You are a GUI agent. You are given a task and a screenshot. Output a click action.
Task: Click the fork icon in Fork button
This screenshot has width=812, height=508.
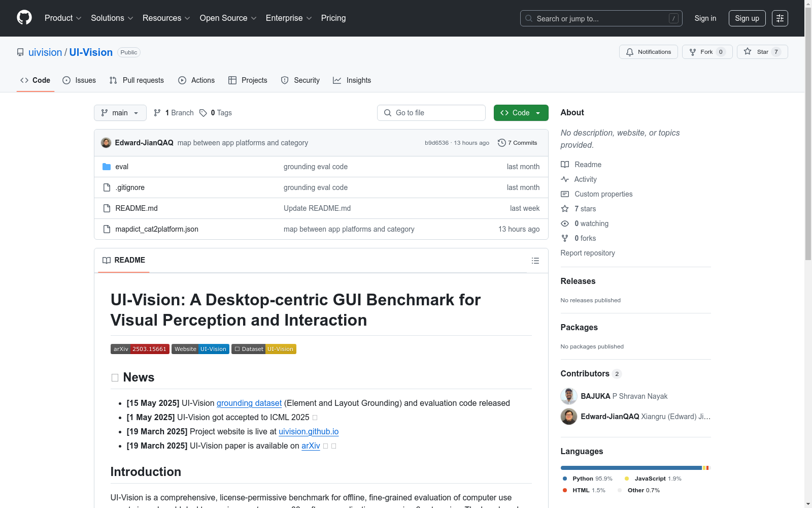click(x=693, y=52)
